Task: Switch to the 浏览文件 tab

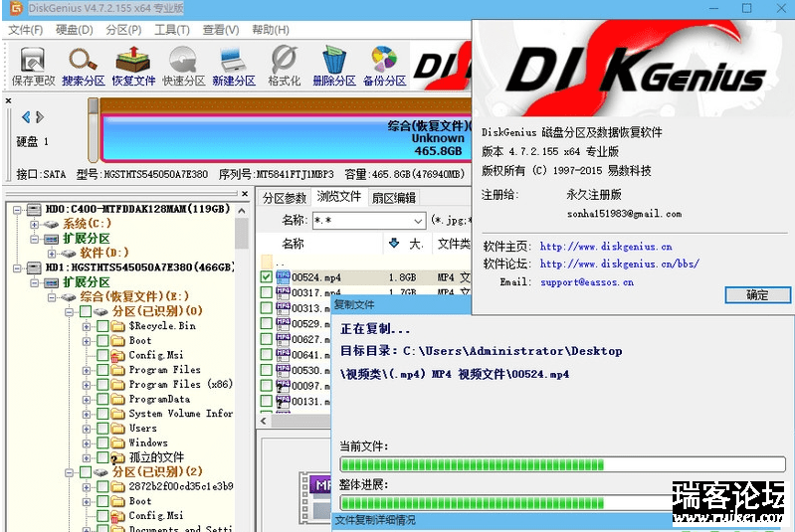Action: (x=339, y=197)
